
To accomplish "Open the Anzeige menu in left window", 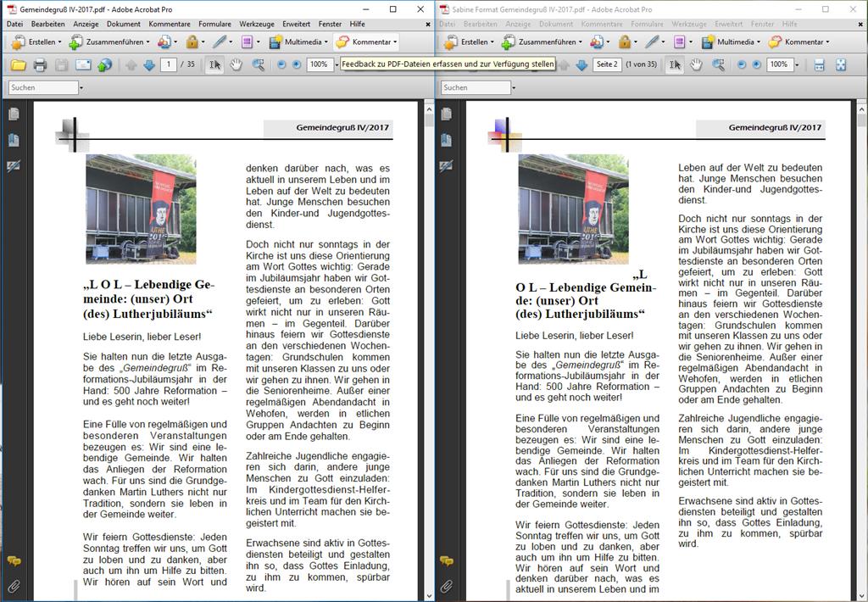I will (x=86, y=24).
